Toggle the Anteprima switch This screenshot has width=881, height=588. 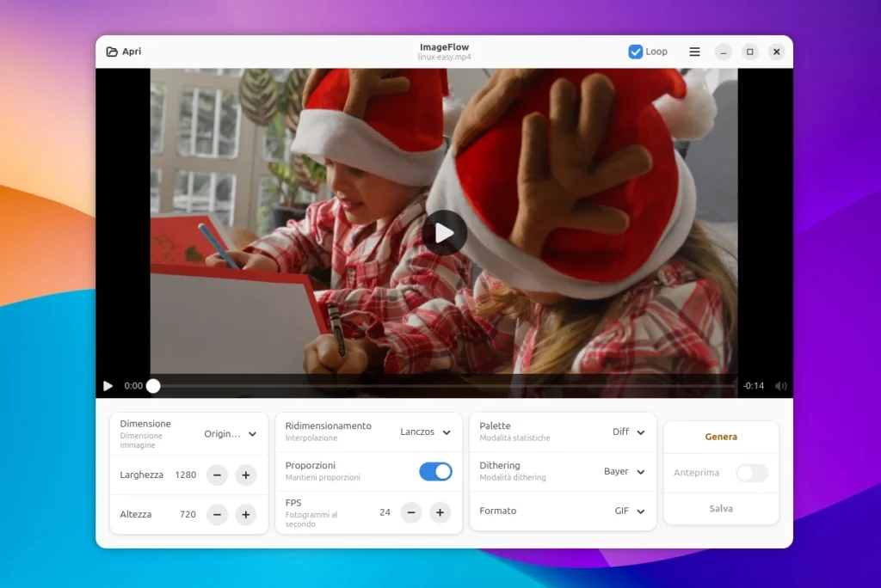tap(751, 473)
